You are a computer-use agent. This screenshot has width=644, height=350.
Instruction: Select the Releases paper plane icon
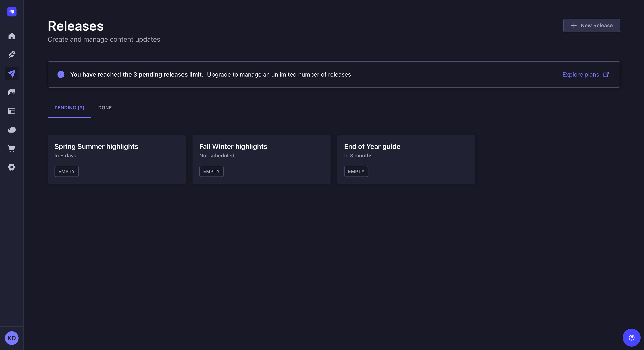pyautogui.click(x=12, y=74)
